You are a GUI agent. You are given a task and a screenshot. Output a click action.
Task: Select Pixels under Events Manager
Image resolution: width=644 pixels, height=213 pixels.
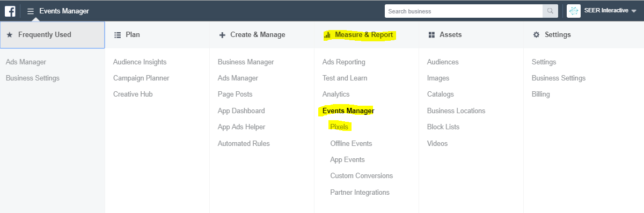339,127
